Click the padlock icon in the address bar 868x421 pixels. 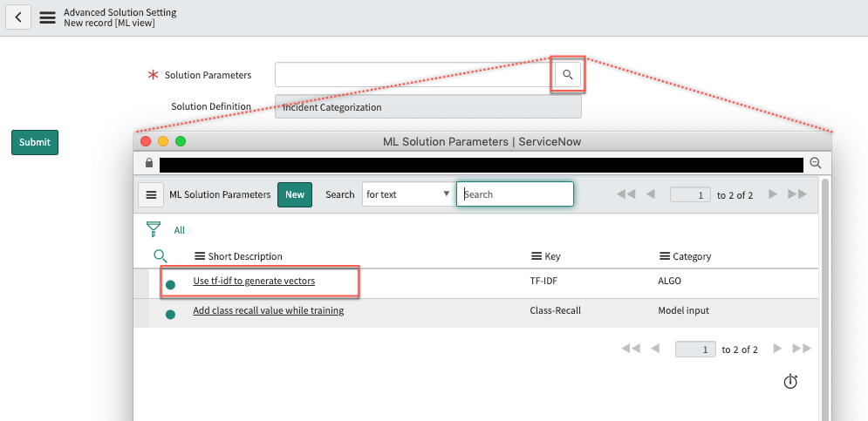point(149,163)
